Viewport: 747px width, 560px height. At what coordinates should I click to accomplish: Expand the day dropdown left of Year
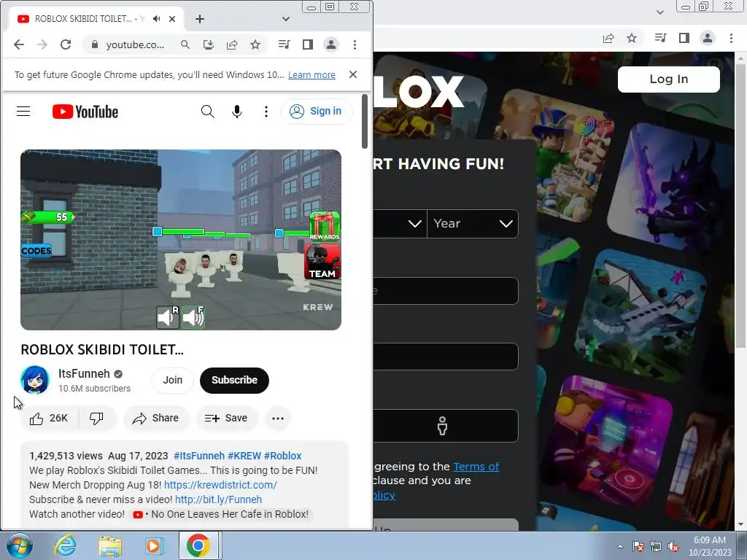coord(400,223)
